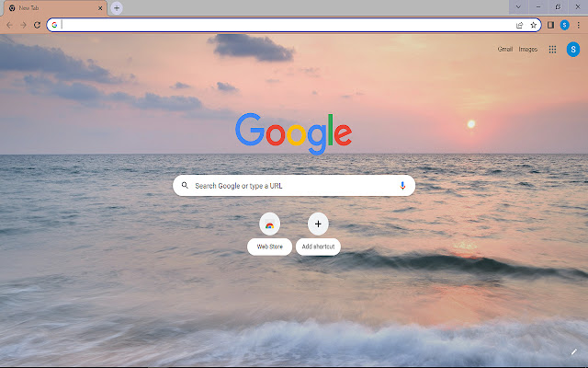Click the Add shortcut label
Screen dimensions: 588x368
318,247
